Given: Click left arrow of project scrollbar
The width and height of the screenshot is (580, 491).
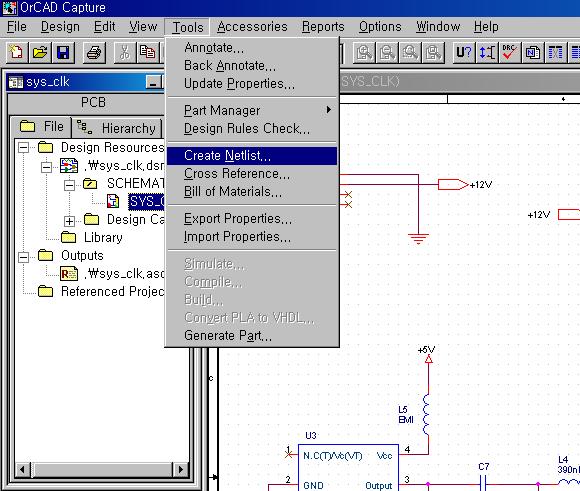Looking at the screenshot, I should point(23,470).
